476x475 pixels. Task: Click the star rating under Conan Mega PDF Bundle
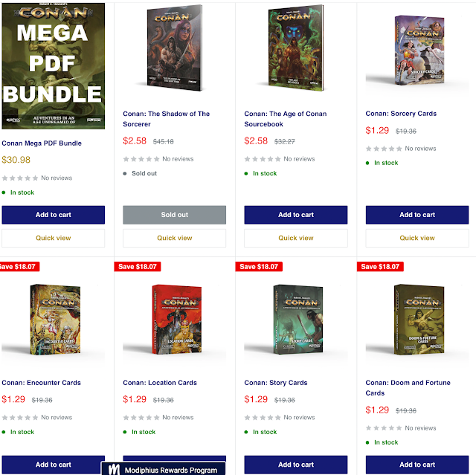pos(20,178)
